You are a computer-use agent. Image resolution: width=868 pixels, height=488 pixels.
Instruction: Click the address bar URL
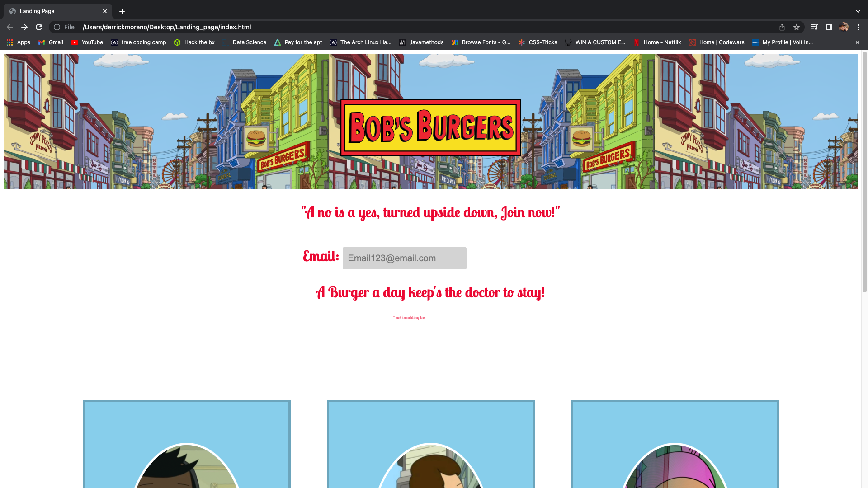(x=166, y=27)
